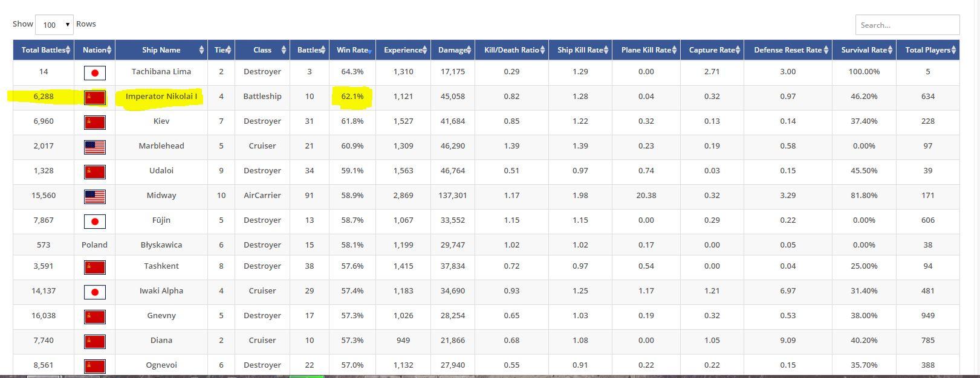Screen dimensions: 980x378
Task: Sort by Experience column header
Action: [403, 50]
